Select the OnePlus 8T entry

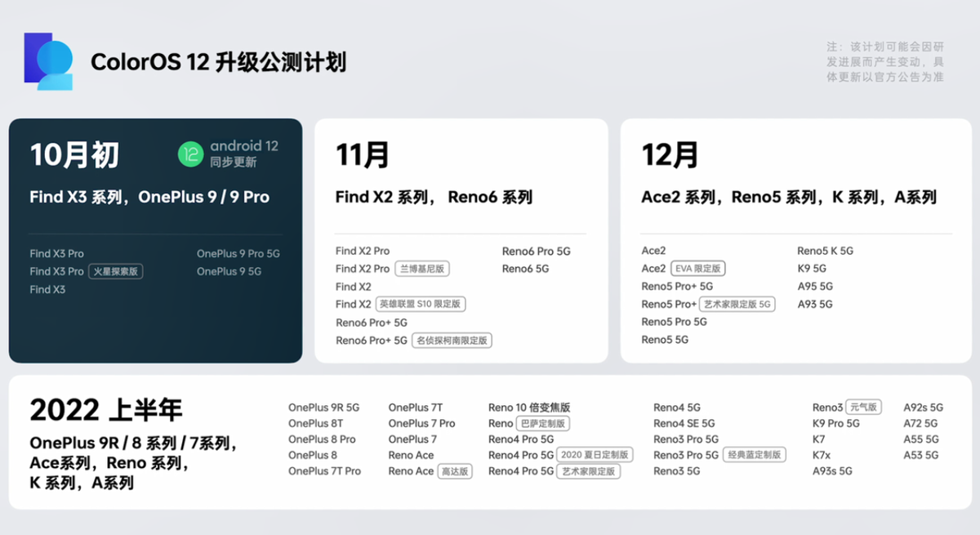tap(315, 423)
